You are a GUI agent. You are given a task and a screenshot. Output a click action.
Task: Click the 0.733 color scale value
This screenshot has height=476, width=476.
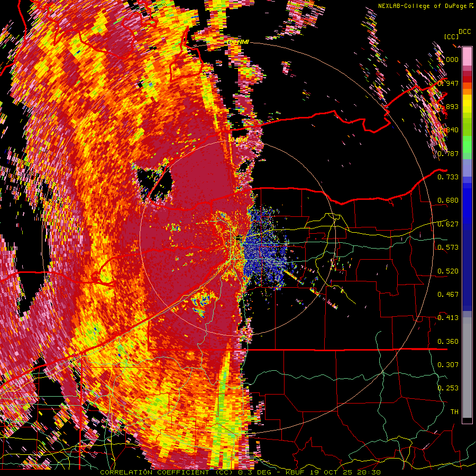coord(448,177)
